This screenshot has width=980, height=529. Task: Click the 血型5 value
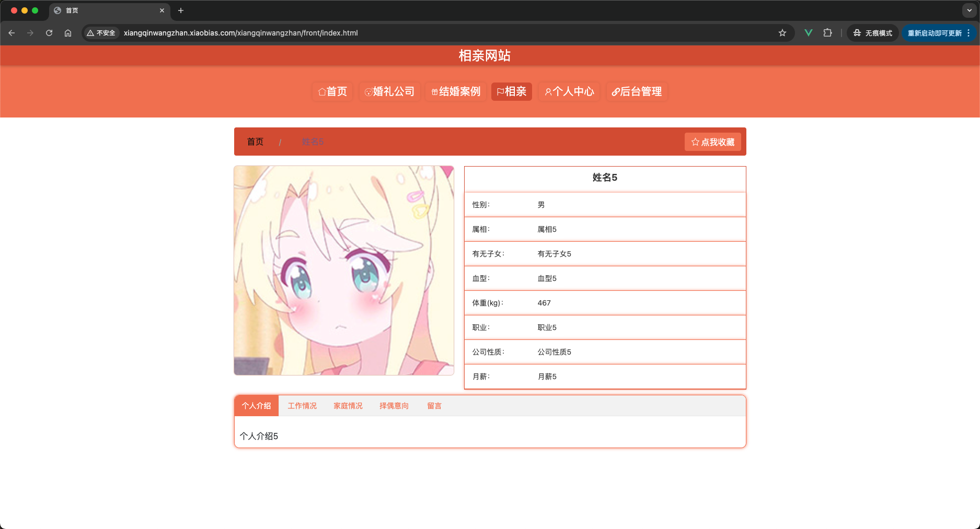pos(547,278)
